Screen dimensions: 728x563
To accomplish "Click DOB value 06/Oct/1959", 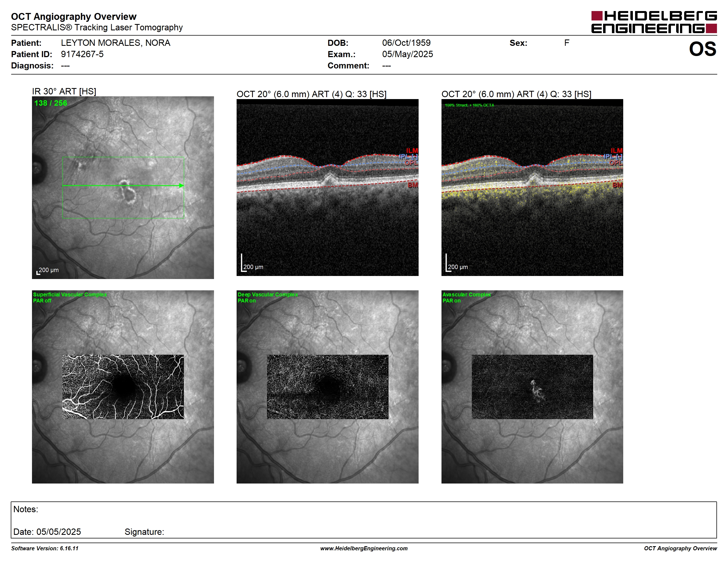I will [406, 43].
